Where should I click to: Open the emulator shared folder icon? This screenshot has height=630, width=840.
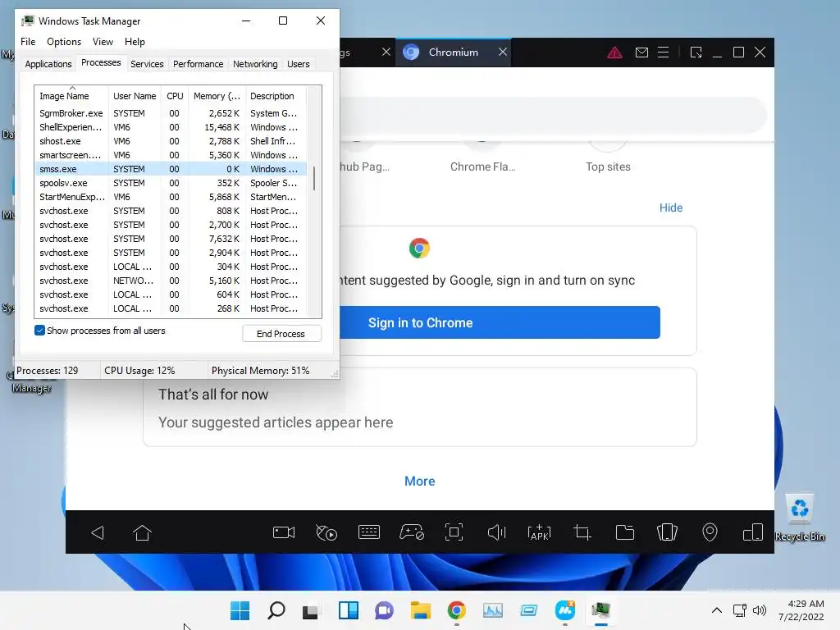(624, 532)
